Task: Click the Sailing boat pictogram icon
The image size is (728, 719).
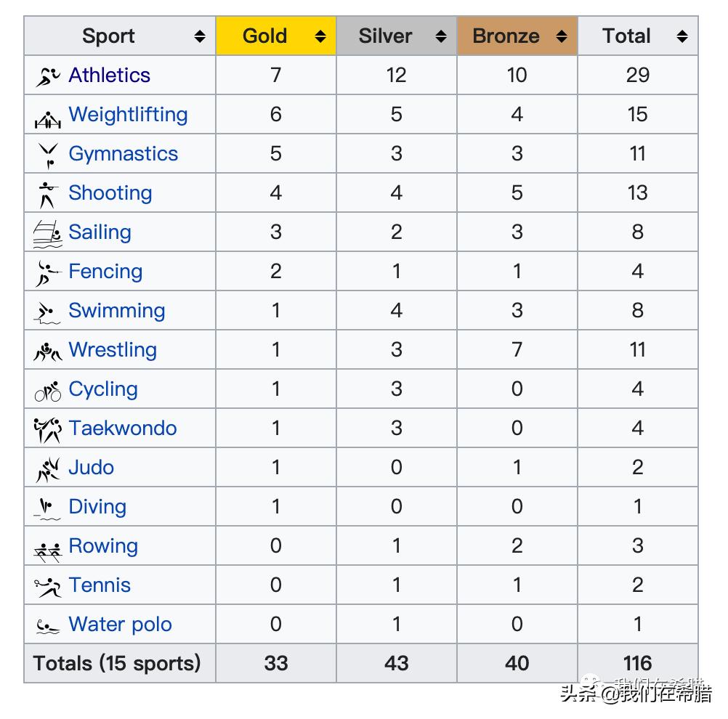Action: tap(48, 234)
